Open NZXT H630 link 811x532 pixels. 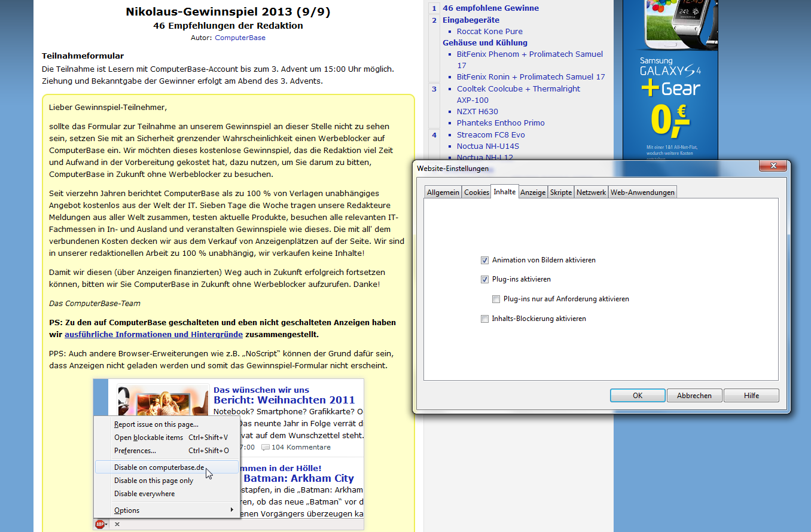477,111
